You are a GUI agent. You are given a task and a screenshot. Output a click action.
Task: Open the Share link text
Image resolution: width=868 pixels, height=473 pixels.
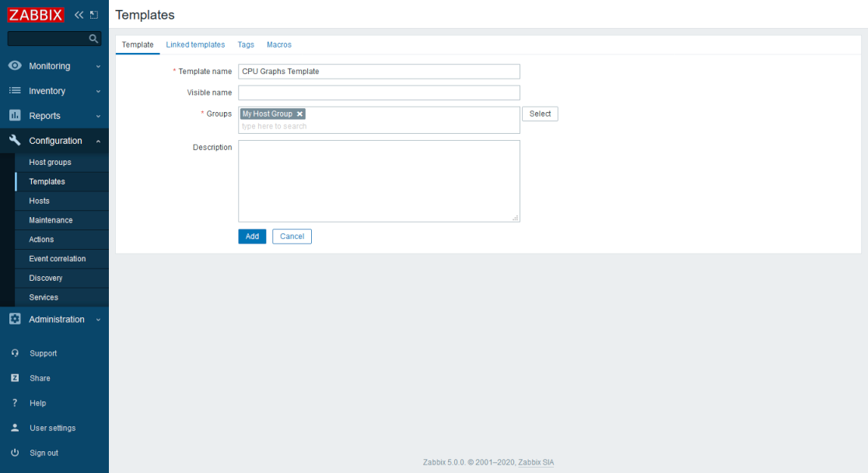(x=40, y=378)
